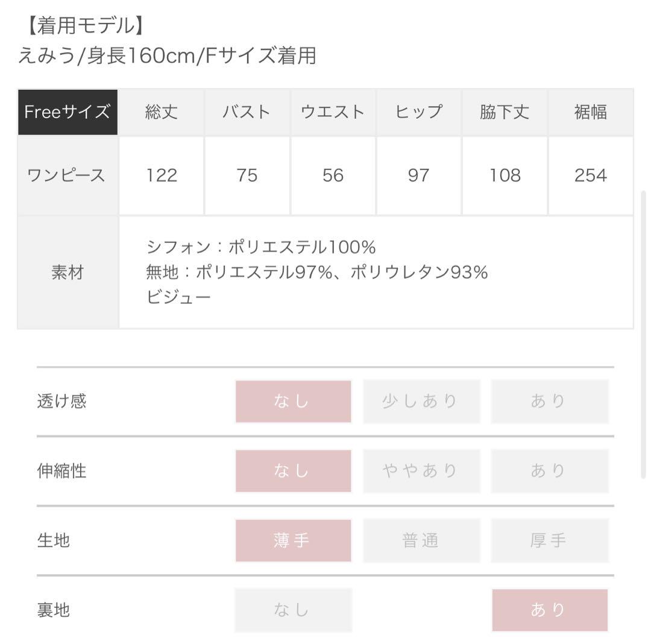Image resolution: width=651 pixels, height=644 pixels.
Task: Select the Freeサイズ header cell
Action: click(68, 112)
